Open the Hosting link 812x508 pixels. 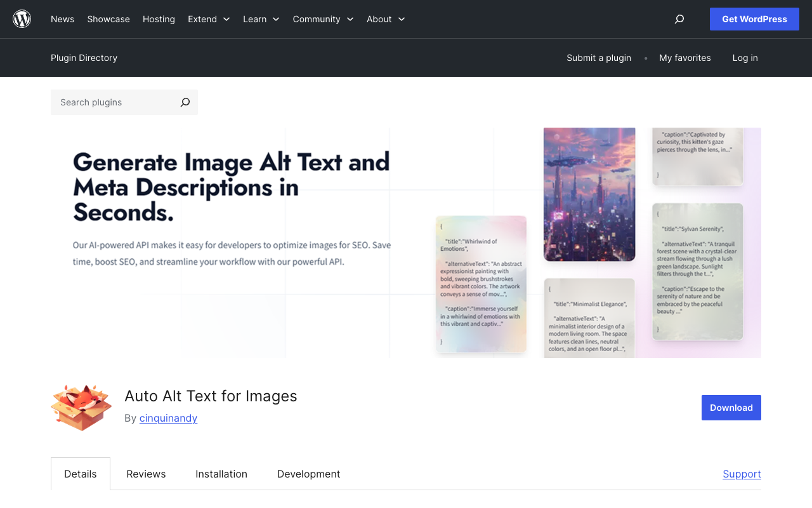(x=159, y=19)
